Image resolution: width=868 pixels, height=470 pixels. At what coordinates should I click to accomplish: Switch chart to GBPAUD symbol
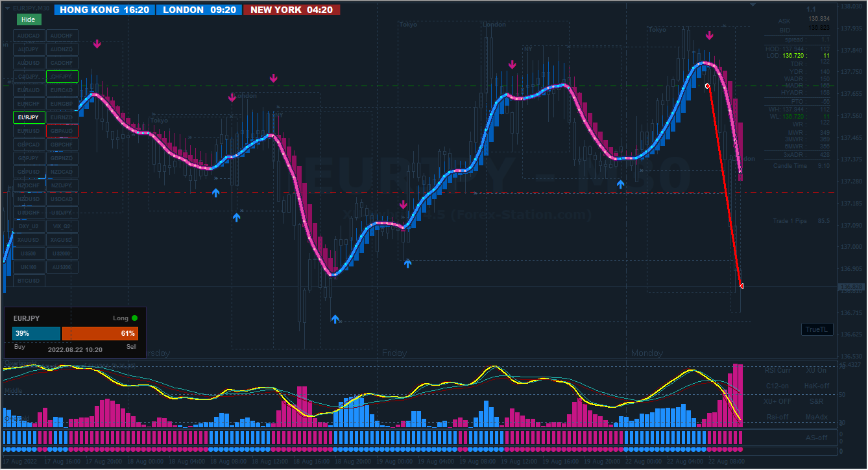62,131
